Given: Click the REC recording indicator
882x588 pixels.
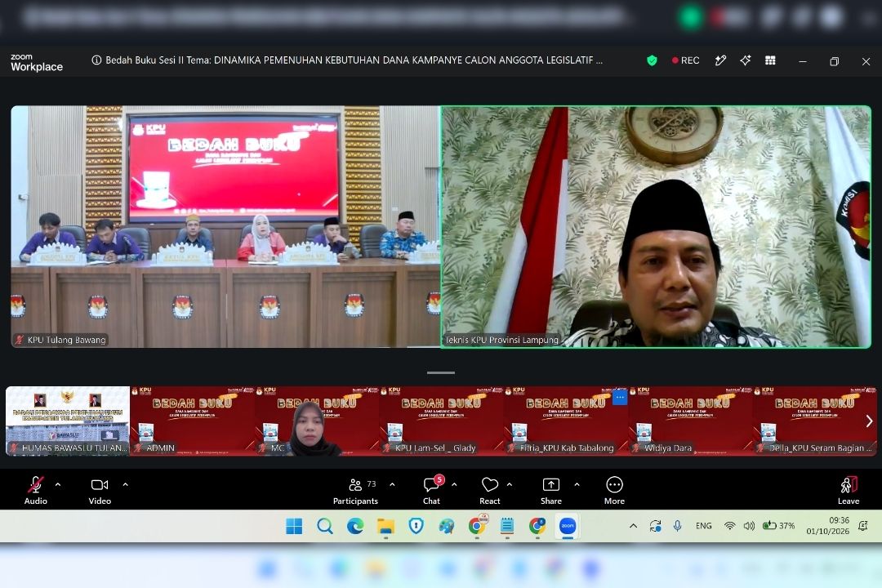Looking at the screenshot, I should 685,60.
